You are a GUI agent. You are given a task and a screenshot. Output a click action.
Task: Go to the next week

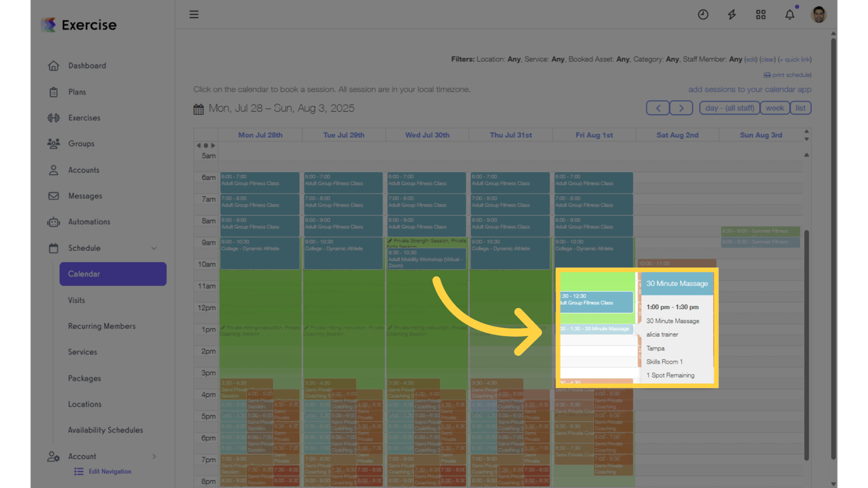click(x=681, y=108)
